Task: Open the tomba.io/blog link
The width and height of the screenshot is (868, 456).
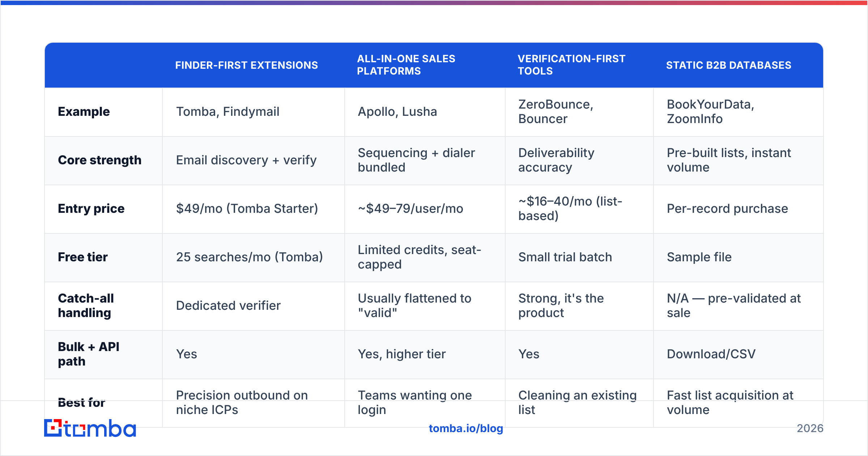Action: point(466,428)
